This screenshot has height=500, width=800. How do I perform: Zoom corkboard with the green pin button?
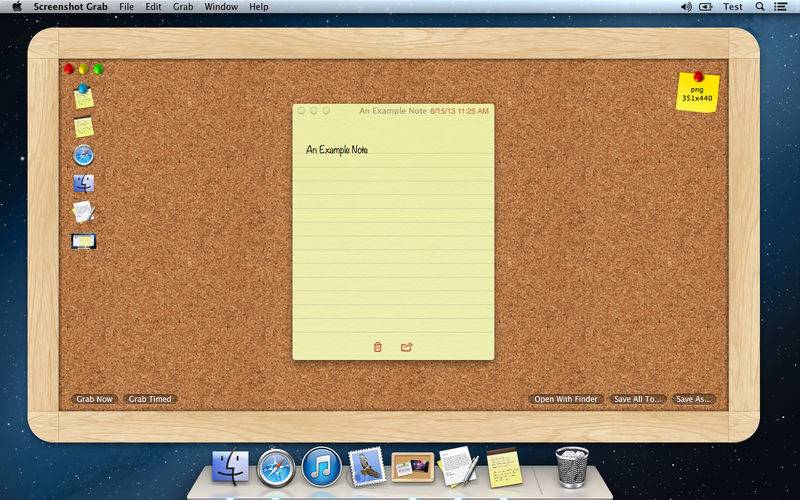click(98, 69)
